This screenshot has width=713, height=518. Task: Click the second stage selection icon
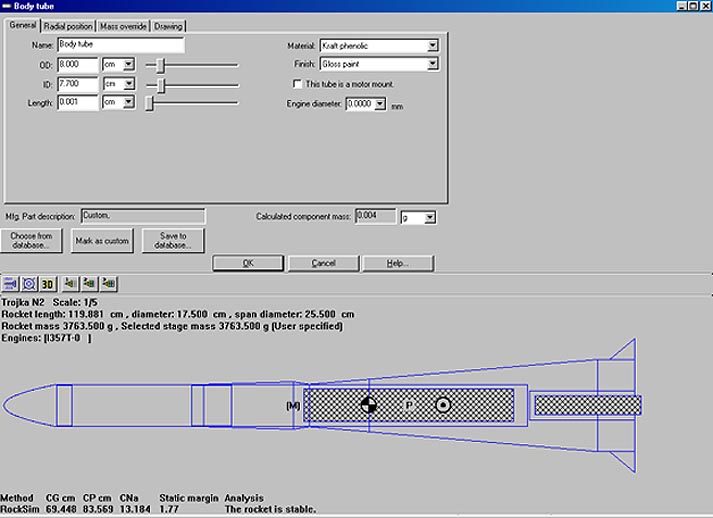click(x=89, y=283)
